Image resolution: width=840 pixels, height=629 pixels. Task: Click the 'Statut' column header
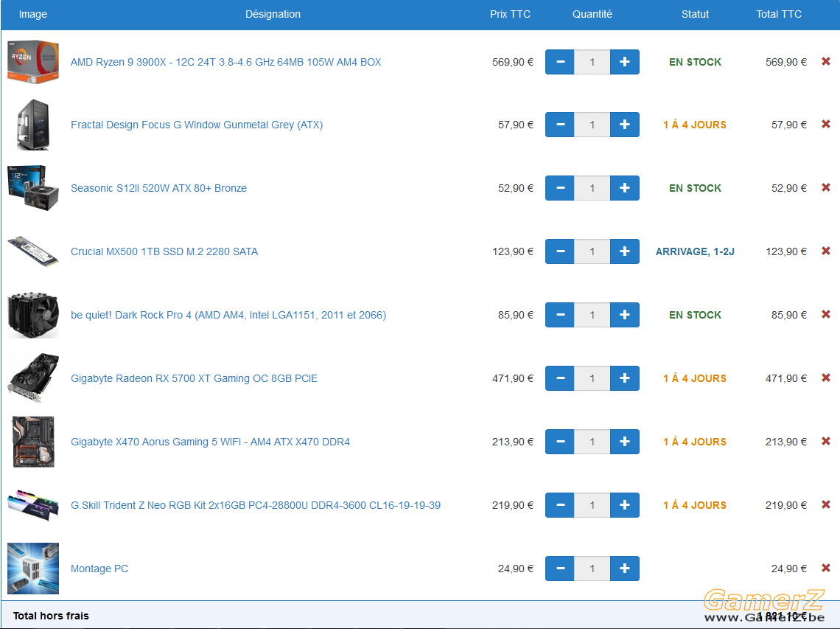click(x=695, y=15)
